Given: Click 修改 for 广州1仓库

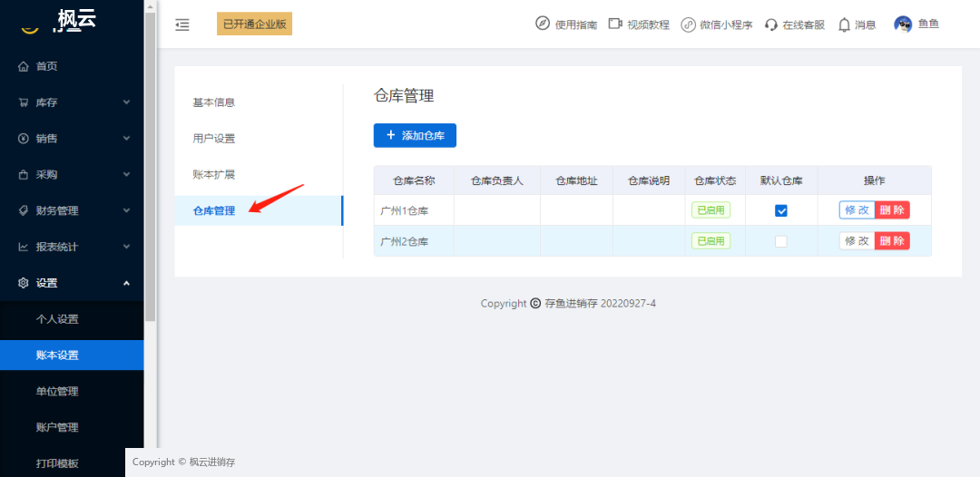Looking at the screenshot, I should 857,210.
